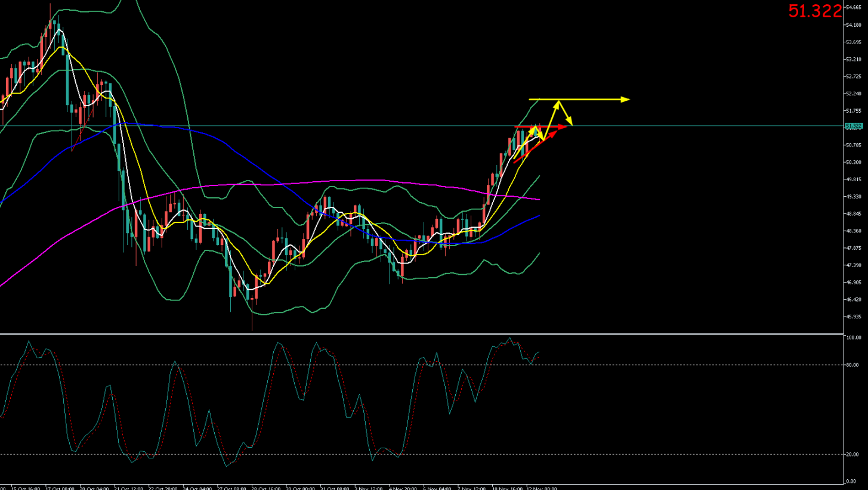Click the 20.00 oscillator level label
Screen dimensions: 868x490
pos(852,454)
